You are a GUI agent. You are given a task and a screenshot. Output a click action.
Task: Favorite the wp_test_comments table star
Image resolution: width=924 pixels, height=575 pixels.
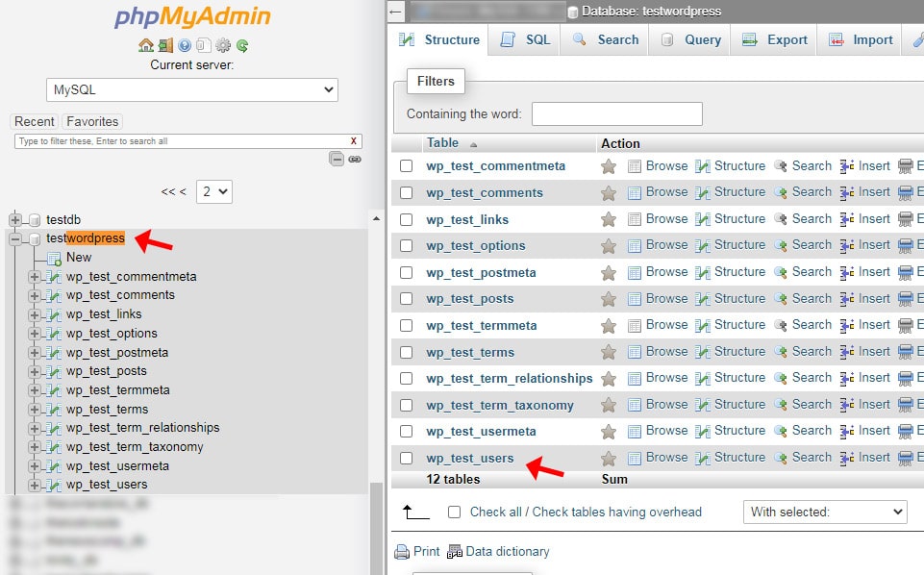pos(609,193)
